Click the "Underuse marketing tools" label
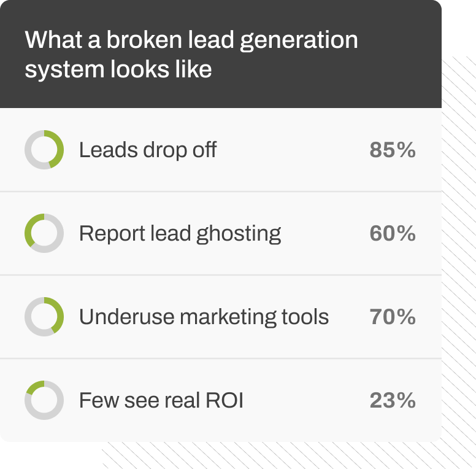This screenshot has height=469, width=476. pyautogui.click(x=204, y=317)
